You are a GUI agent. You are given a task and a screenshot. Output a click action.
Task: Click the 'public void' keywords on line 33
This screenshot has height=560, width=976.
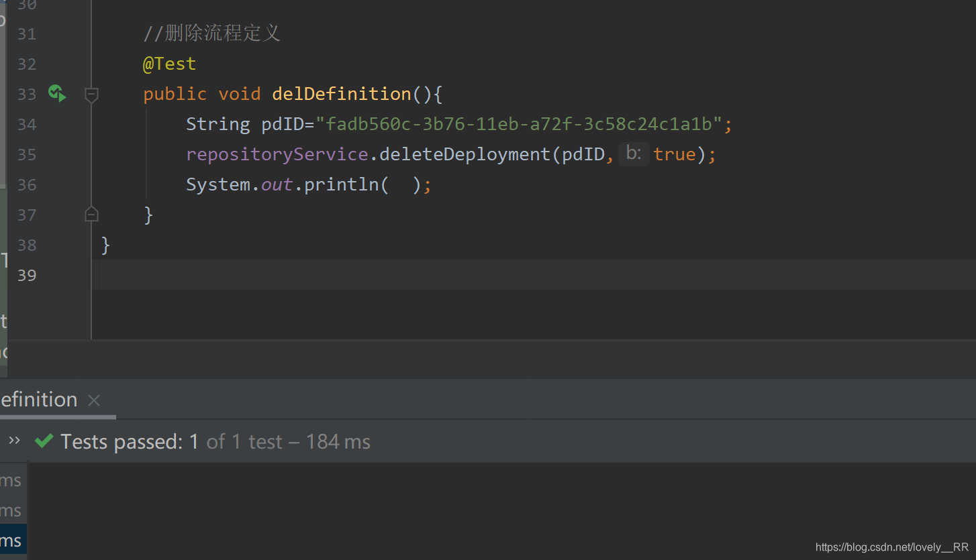(x=202, y=94)
